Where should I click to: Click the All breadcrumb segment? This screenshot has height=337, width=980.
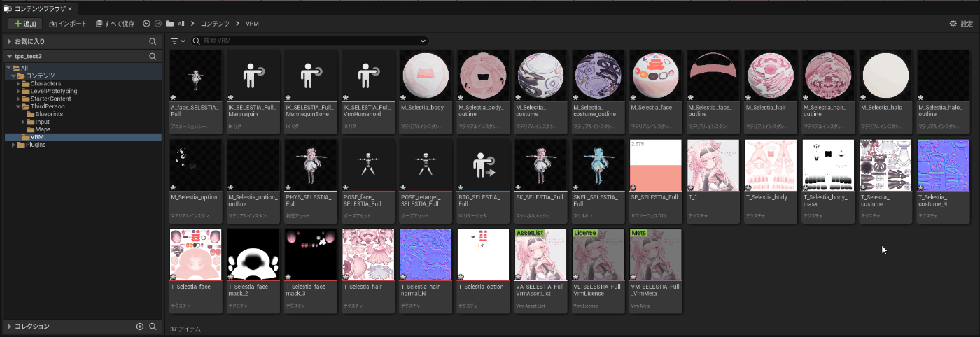[181, 23]
